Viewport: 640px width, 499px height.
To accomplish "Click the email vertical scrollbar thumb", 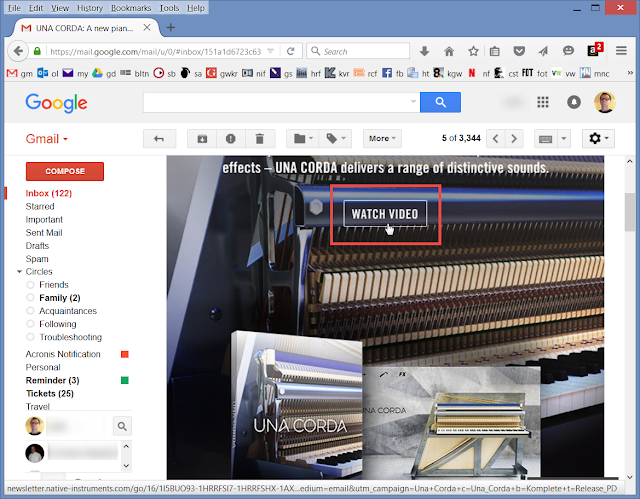I will pyautogui.click(x=629, y=212).
